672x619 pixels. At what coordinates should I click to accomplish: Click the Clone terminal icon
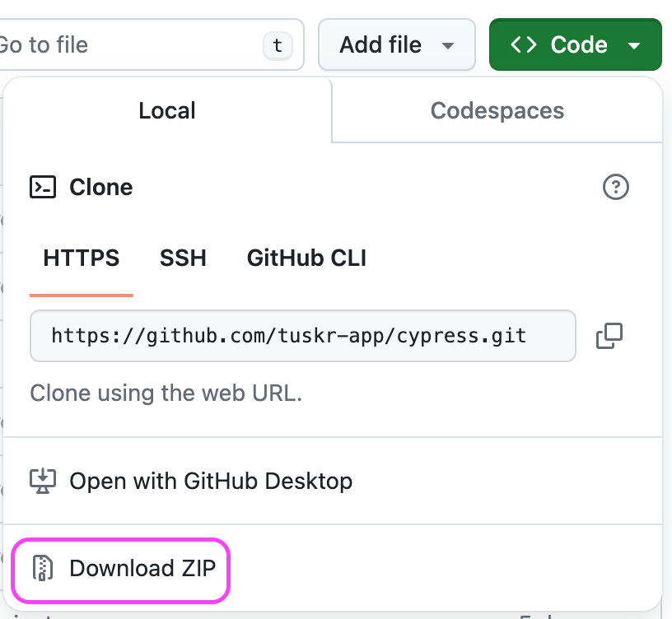click(43, 187)
